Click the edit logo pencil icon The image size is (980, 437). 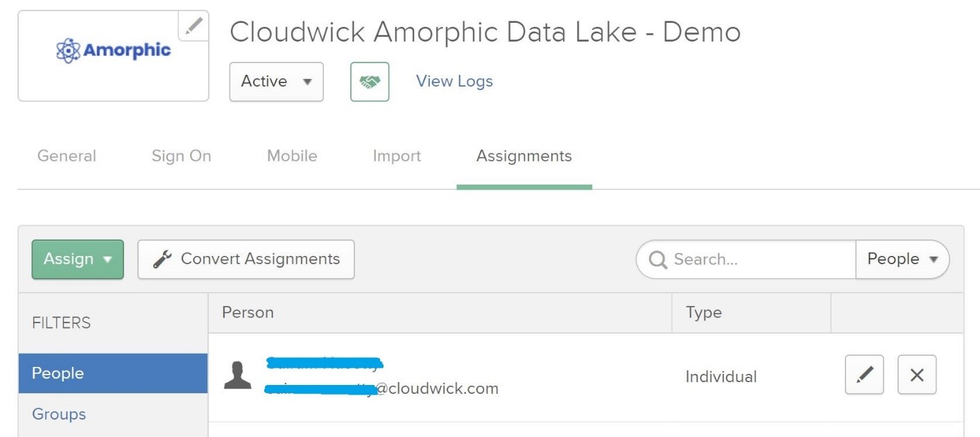(x=194, y=26)
